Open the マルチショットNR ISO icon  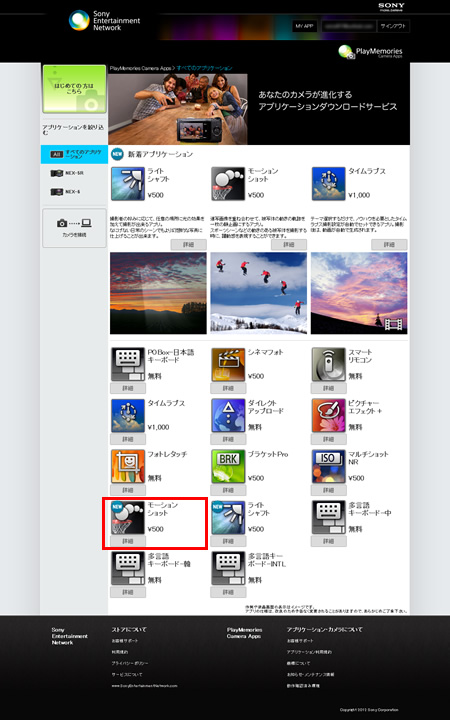coord(328,467)
